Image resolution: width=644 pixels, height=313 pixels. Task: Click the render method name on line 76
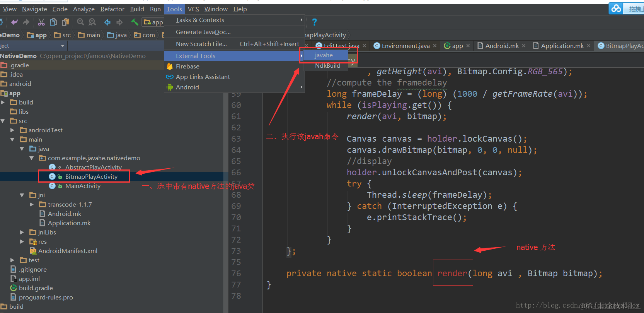(452, 273)
